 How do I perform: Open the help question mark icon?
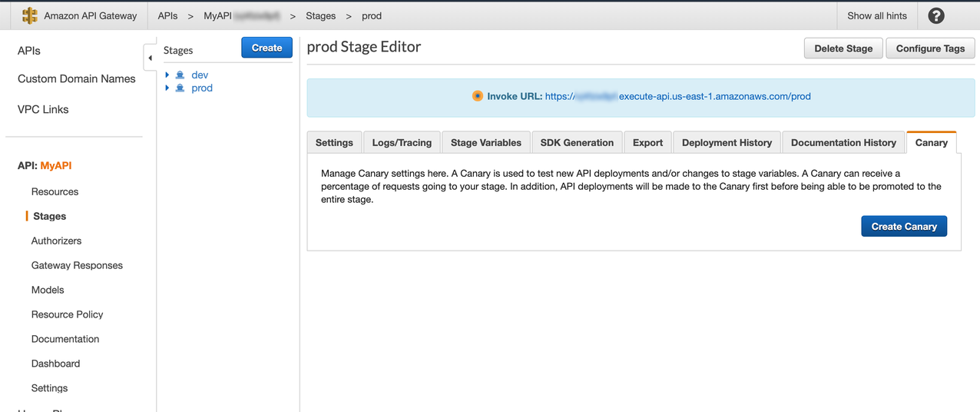click(x=936, y=15)
